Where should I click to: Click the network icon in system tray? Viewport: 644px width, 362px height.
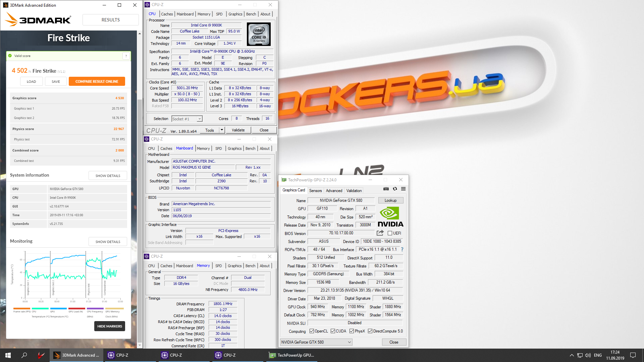coord(580,355)
